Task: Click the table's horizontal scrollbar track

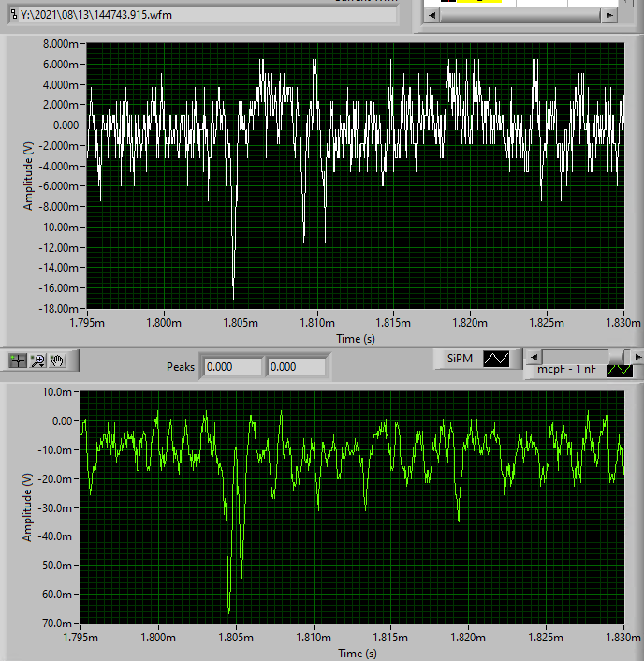Action: coord(520,16)
